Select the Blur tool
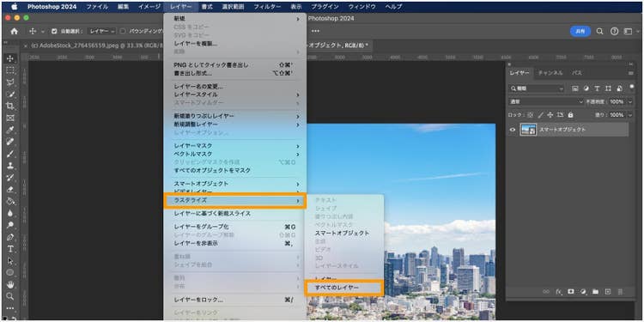644x322 pixels. [x=10, y=213]
